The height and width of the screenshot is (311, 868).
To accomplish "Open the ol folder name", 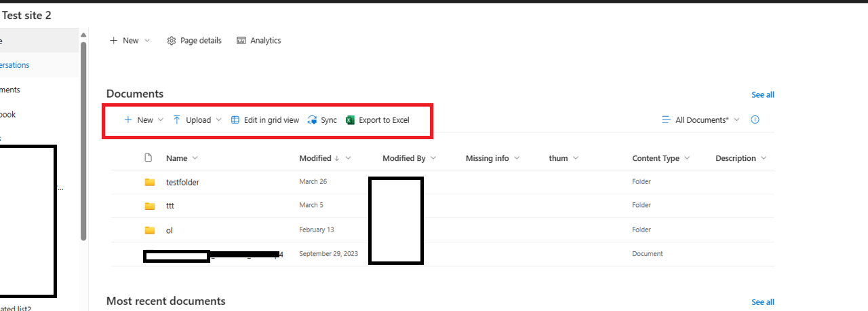I will pos(170,230).
